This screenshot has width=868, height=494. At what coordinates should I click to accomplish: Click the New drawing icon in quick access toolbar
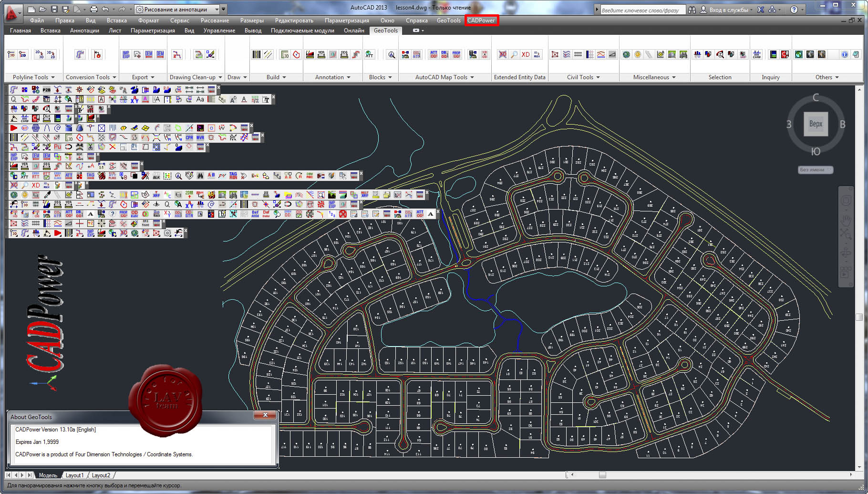coord(31,9)
